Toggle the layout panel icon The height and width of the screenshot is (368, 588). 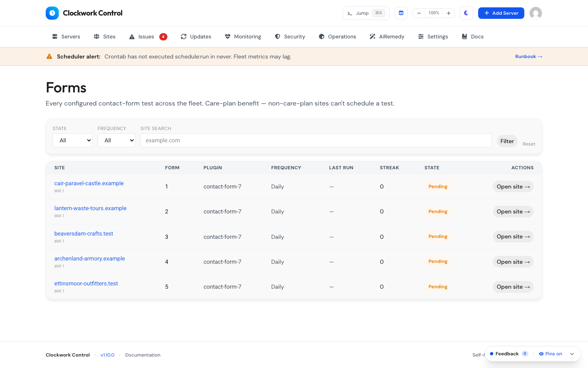(x=401, y=13)
